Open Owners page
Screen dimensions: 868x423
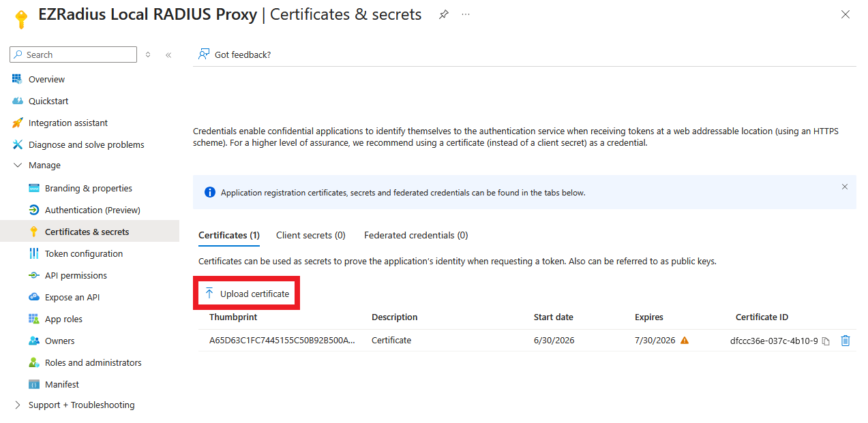60,341
